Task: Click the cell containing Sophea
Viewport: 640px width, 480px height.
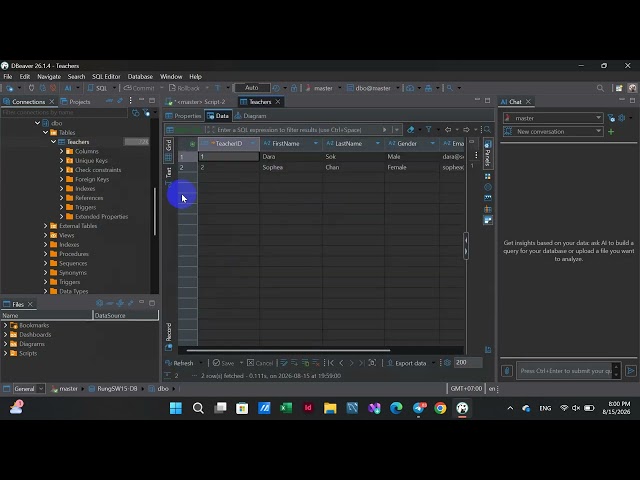Action: pos(291,167)
